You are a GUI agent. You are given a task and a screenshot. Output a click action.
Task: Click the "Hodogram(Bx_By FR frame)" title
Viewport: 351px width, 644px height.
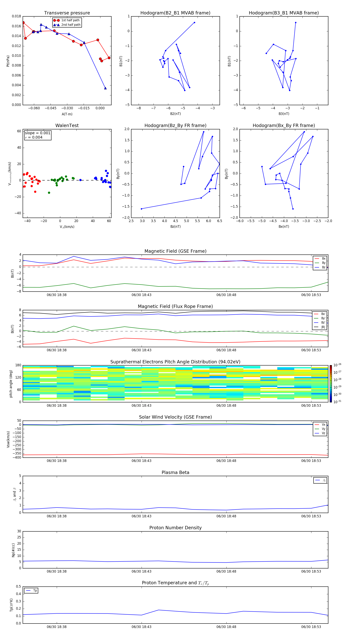[284, 125]
